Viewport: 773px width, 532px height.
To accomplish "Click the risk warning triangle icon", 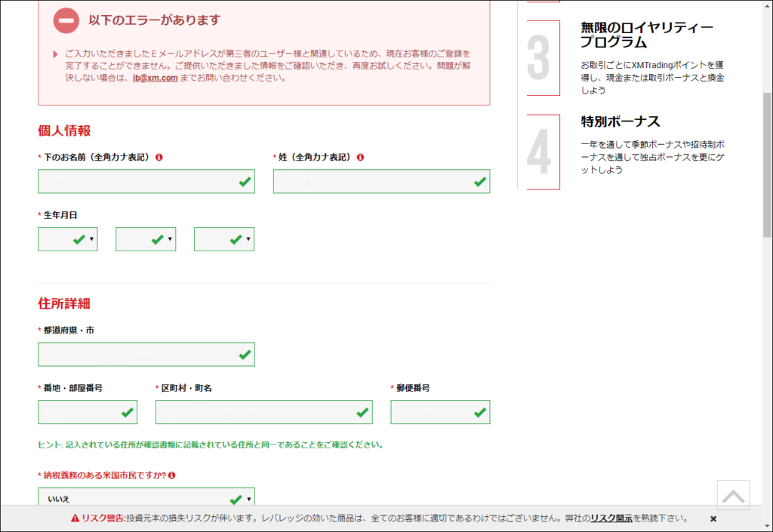I will click(x=75, y=518).
